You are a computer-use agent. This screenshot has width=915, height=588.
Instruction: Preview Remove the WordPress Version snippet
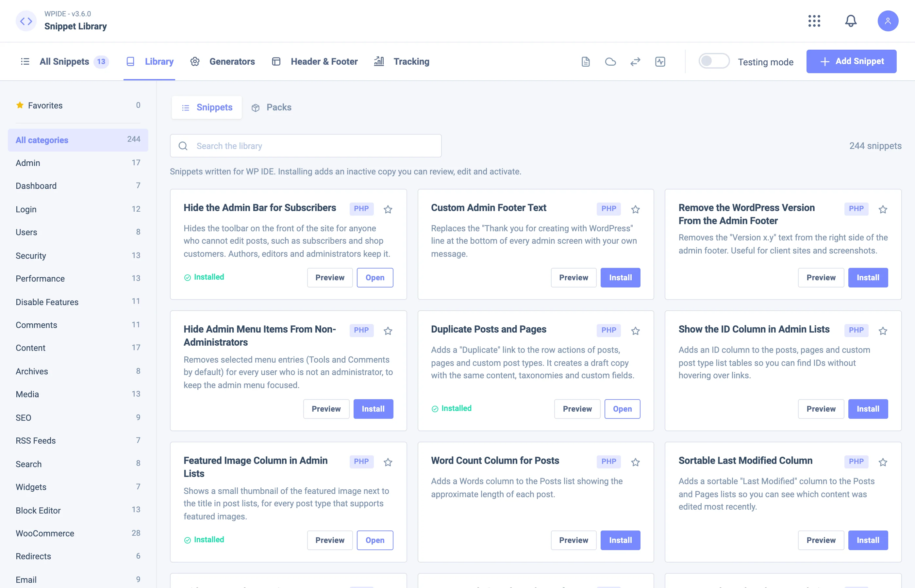[821, 278]
